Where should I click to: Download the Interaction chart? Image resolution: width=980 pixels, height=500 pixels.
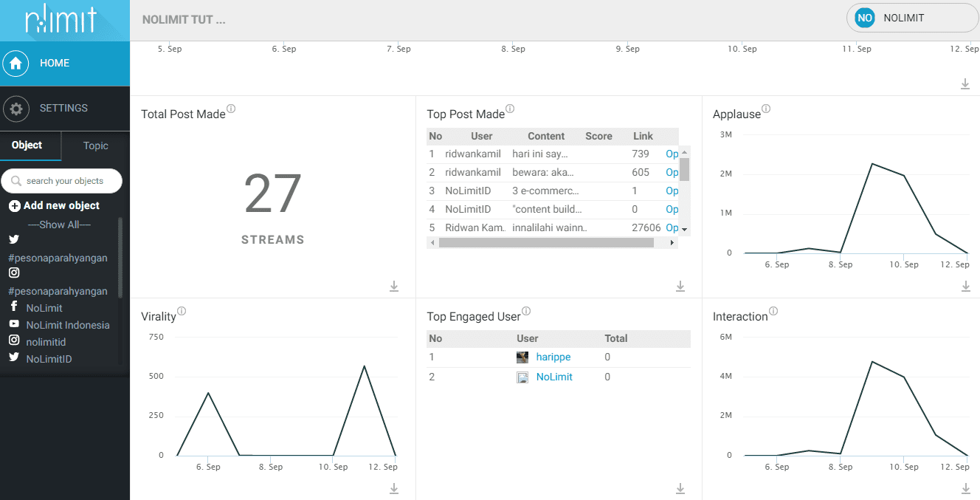point(966,488)
